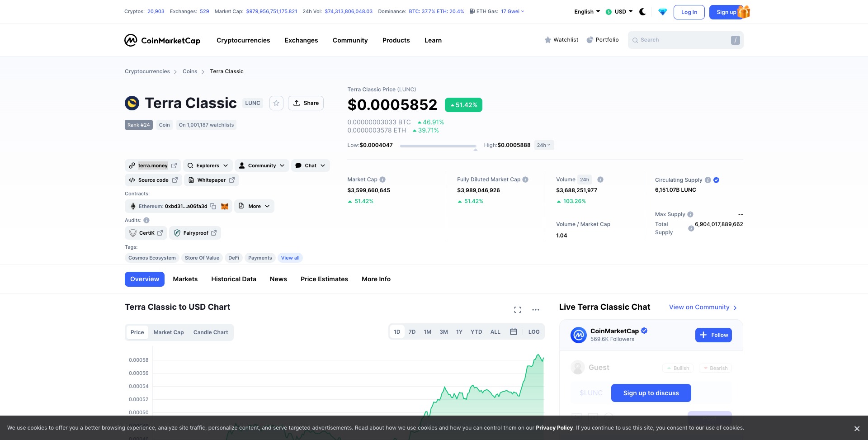868x440 pixels.
Task: Open the Exchanges menu
Action: click(x=302, y=40)
